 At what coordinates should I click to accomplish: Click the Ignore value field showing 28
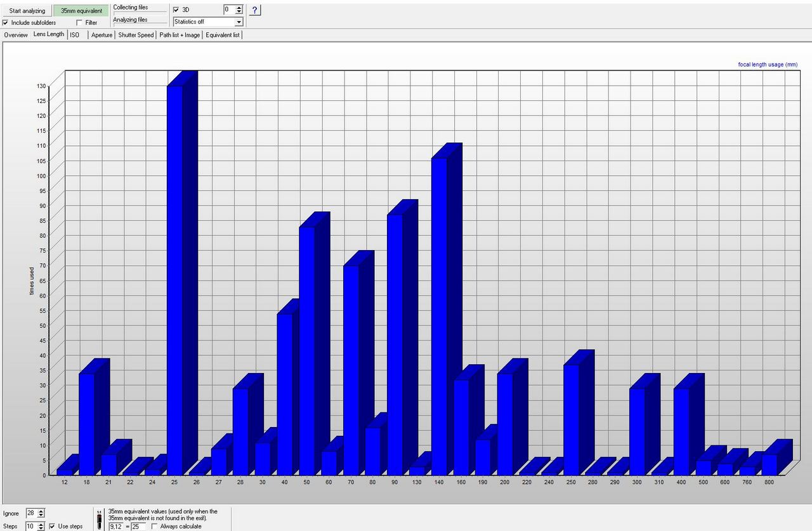[x=31, y=513]
